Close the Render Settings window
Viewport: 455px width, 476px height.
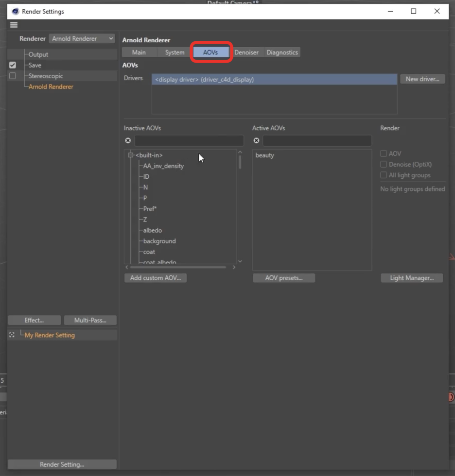pyautogui.click(x=437, y=11)
